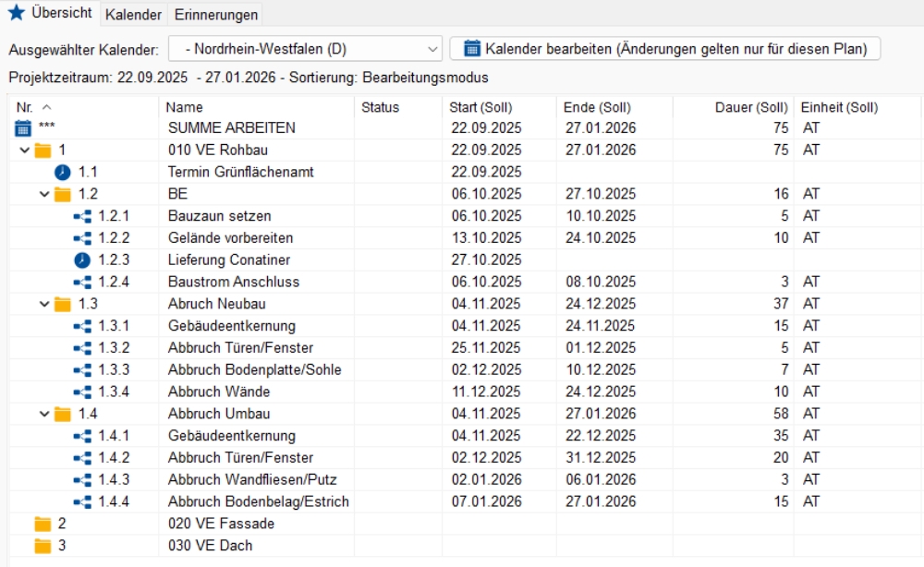Click folder icon of 020 VE Fassade
924x567 pixels.
click(x=43, y=524)
